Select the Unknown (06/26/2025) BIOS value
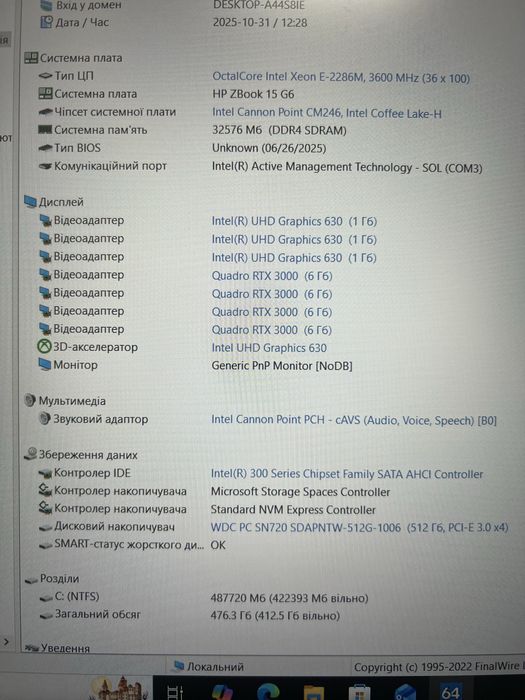Image resolution: width=525 pixels, height=700 pixels. point(269,148)
